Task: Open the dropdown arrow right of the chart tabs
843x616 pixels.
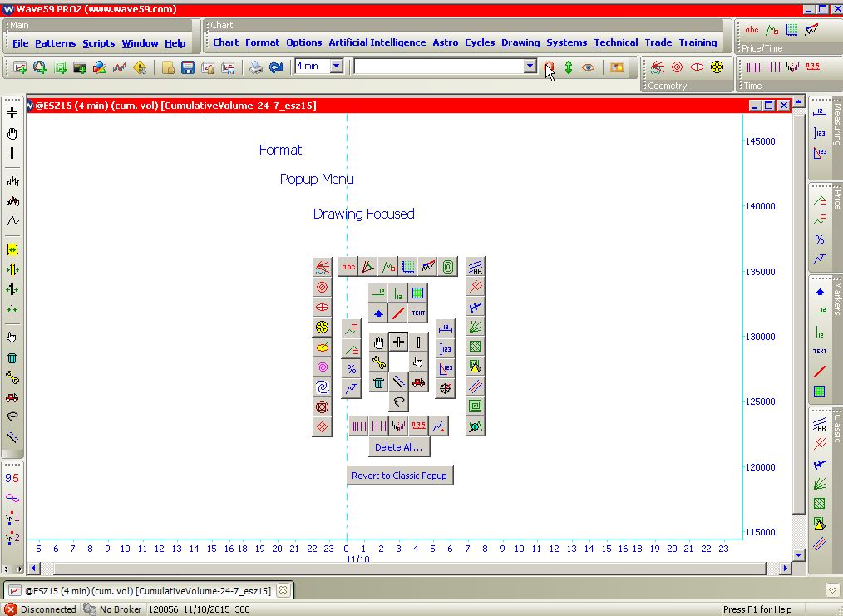Action: point(832,590)
